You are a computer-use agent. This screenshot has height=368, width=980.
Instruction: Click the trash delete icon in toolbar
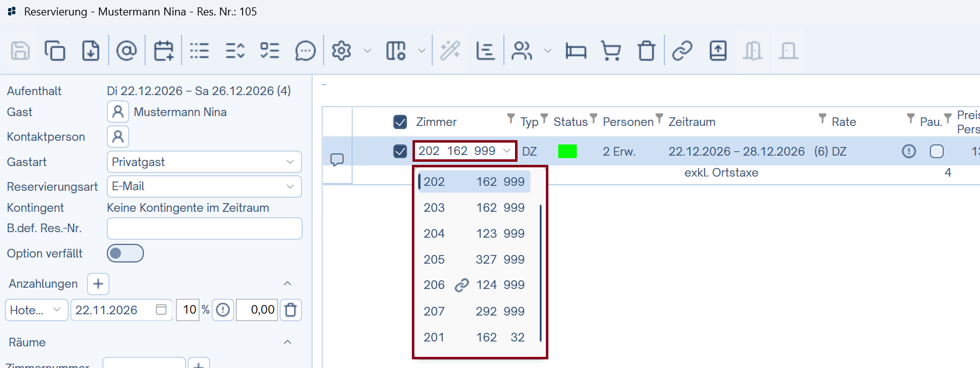tap(647, 51)
